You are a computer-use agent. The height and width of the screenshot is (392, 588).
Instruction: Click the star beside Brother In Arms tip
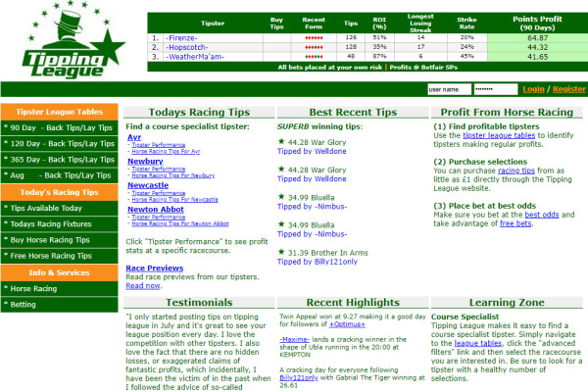(281, 252)
